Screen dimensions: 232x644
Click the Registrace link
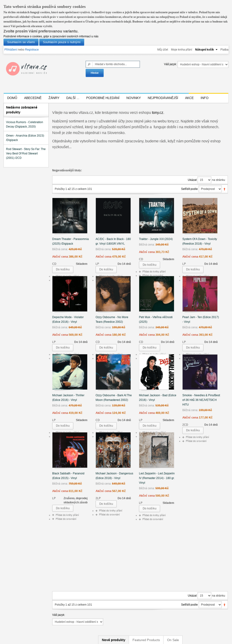[32, 50]
